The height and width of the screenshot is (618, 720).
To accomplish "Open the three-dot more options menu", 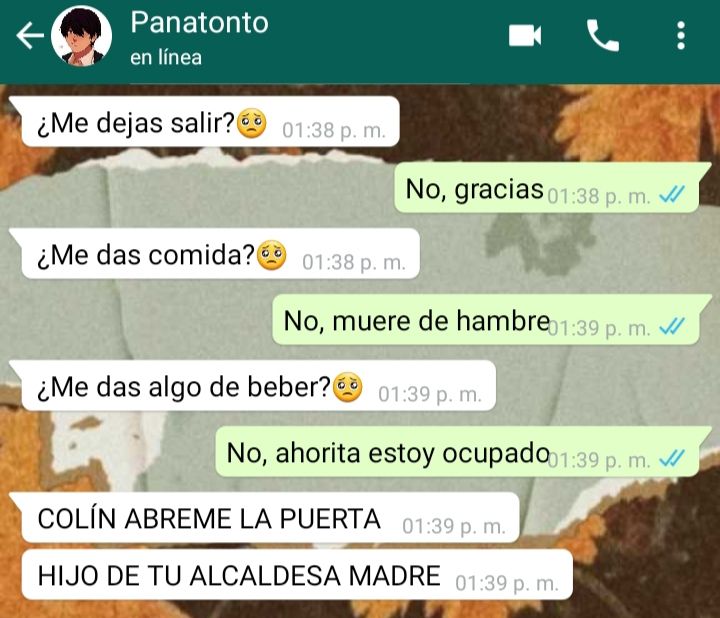I will 681,35.
